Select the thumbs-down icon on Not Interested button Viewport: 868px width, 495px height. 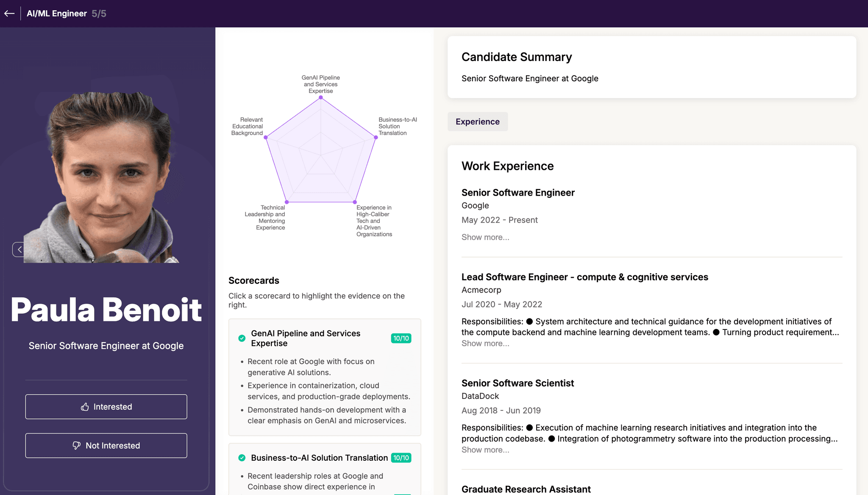[76, 445]
